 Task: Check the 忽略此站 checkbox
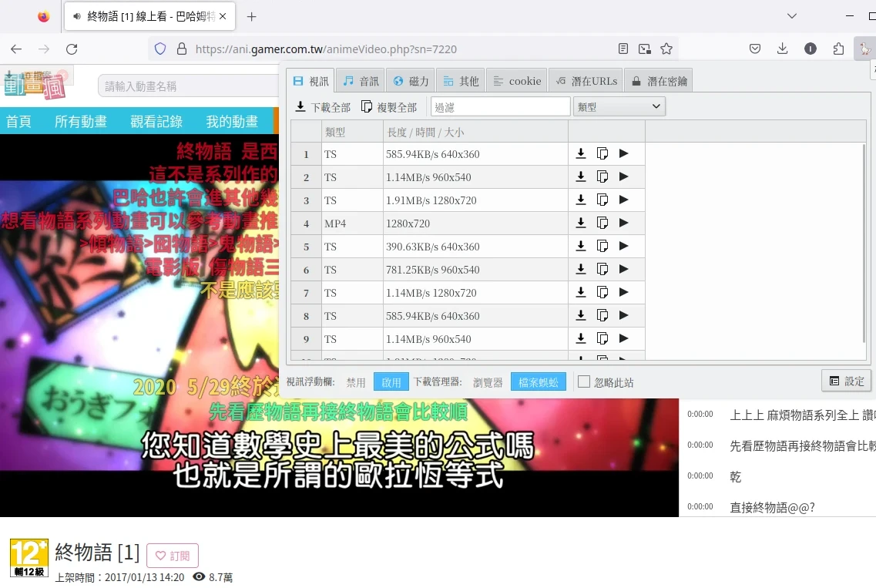coord(584,382)
